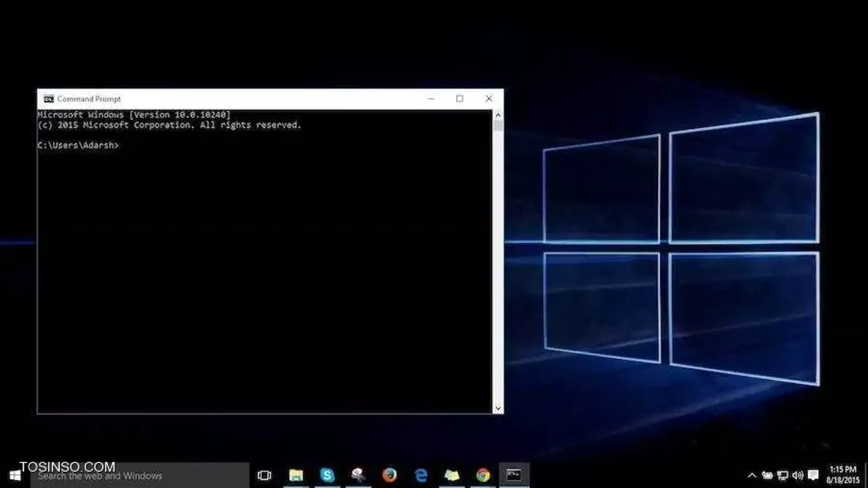The image size is (868, 488).
Task: Open the volume control in system tray
Action: pyautogui.click(x=797, y=476)
